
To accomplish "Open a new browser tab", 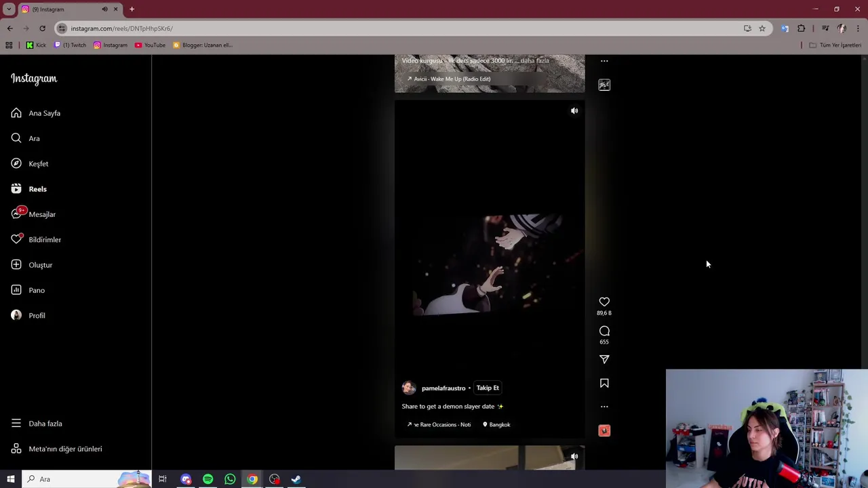I will (x=132, y=9).
